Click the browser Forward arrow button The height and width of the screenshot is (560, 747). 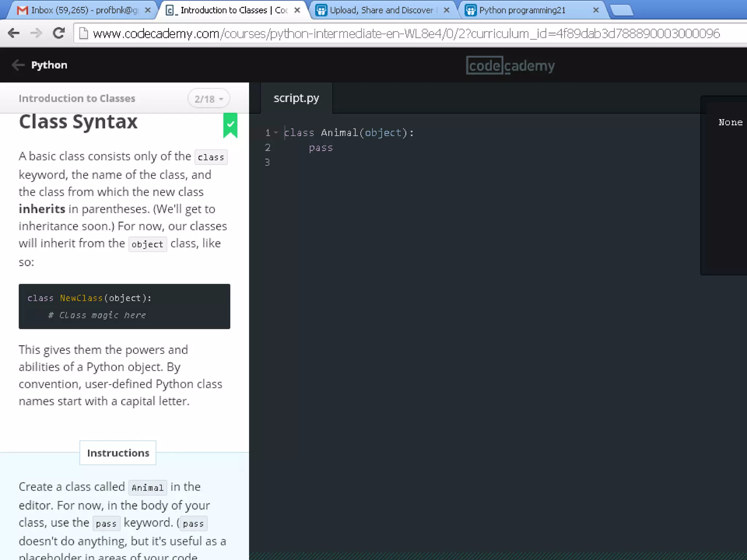[x=36, y=33]
